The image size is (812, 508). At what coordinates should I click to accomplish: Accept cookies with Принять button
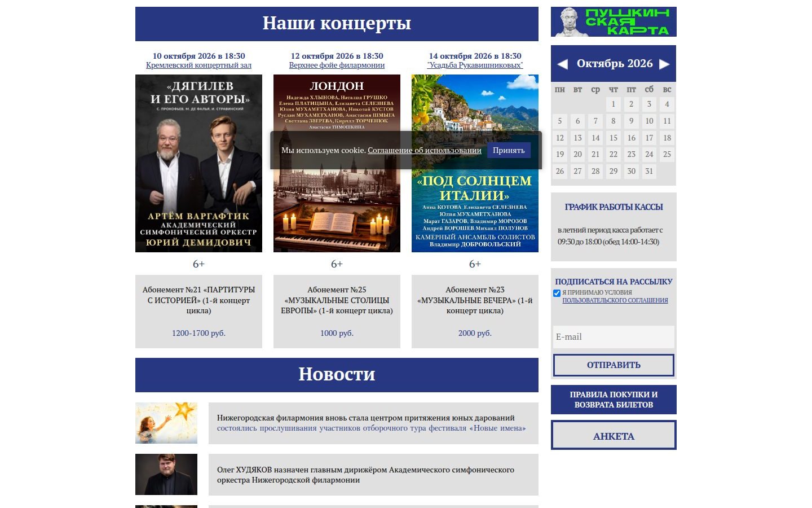[509, 150]
